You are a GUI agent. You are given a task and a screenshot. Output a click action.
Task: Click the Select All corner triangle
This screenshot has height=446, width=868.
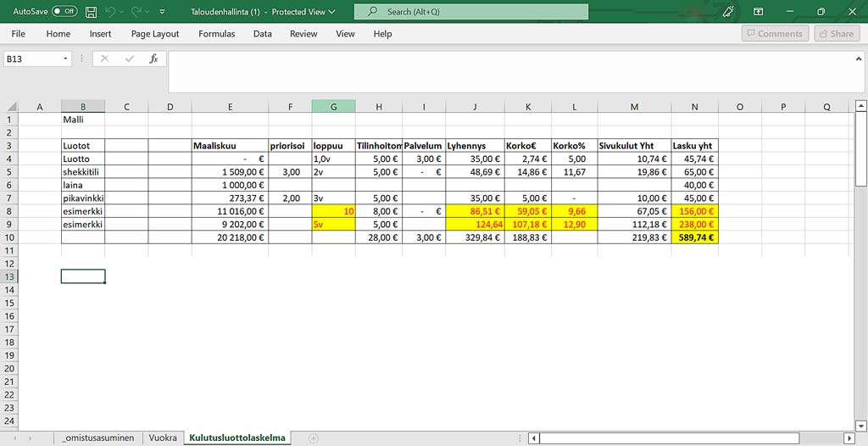(x=12, y=108)
